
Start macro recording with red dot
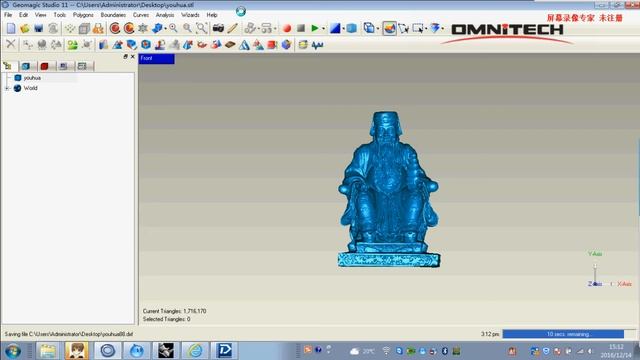pos(287,28)
